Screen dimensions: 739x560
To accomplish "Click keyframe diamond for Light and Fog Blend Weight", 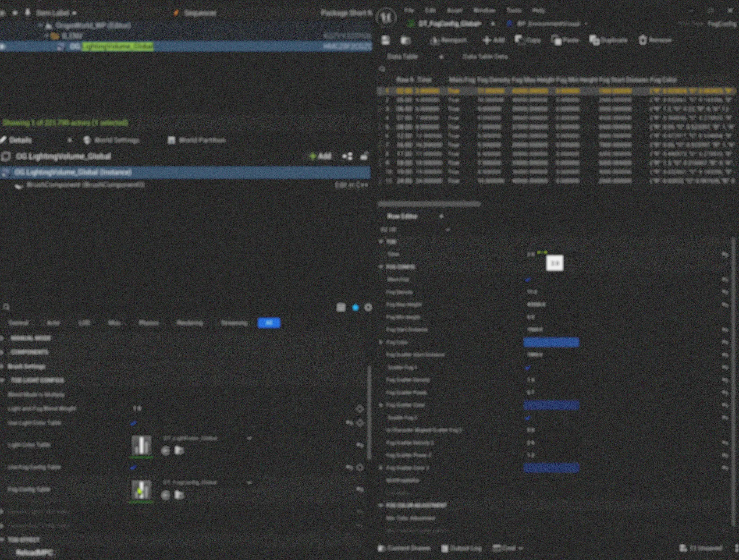I will pyautogui.click(x=360, y=409).
